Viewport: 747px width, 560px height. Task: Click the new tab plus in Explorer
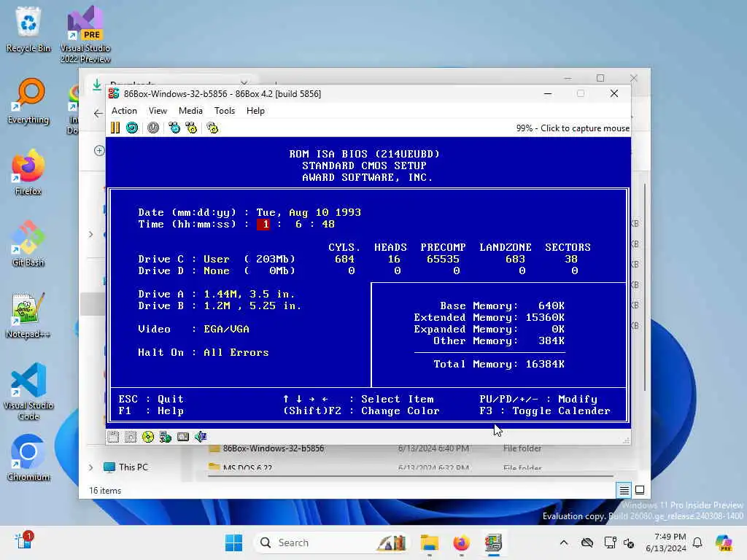[x=275, y=84]
